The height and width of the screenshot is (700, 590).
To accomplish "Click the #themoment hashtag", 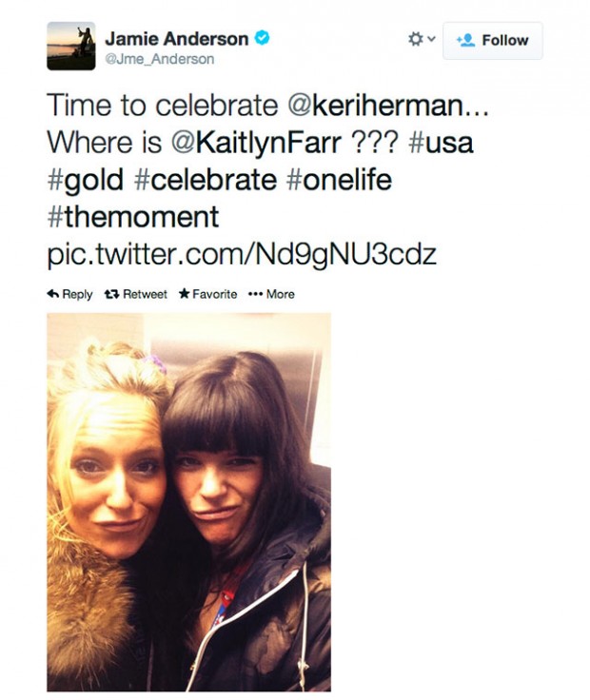I will click(132, 217).
